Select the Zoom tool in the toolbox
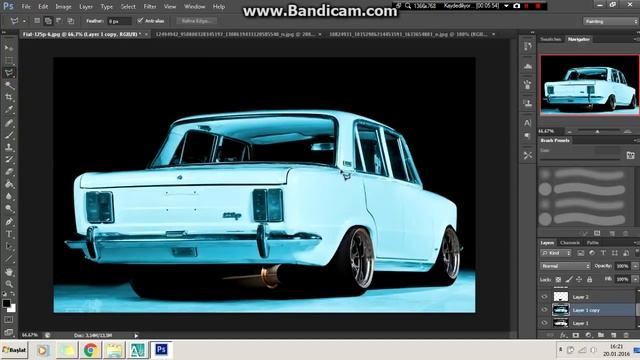The height and width of the screenshot is (360, 640). point(9,284)
